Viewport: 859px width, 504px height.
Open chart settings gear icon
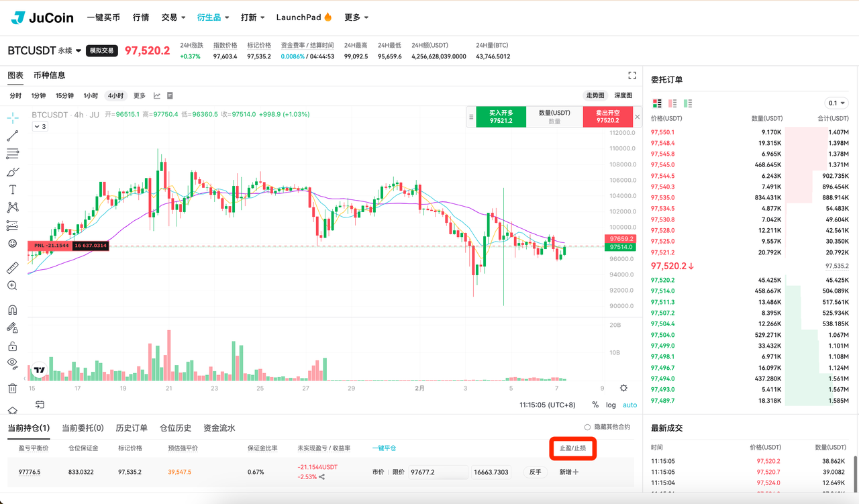click(623, 388)
